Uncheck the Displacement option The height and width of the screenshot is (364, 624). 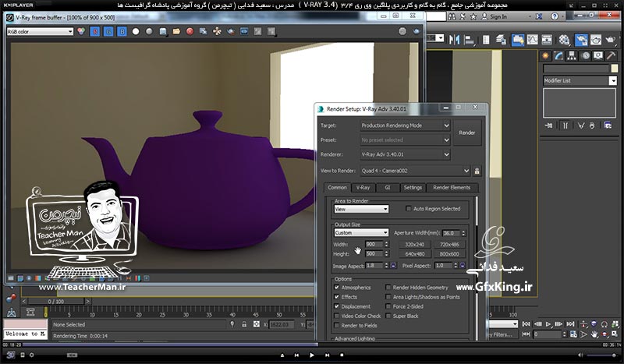[337, 306]
